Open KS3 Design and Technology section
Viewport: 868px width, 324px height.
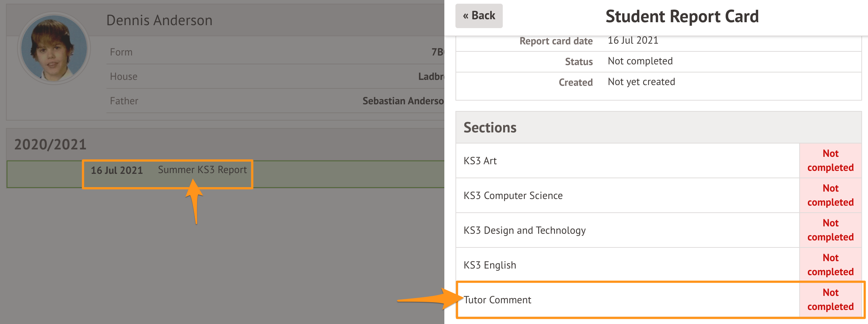point(525,230)
